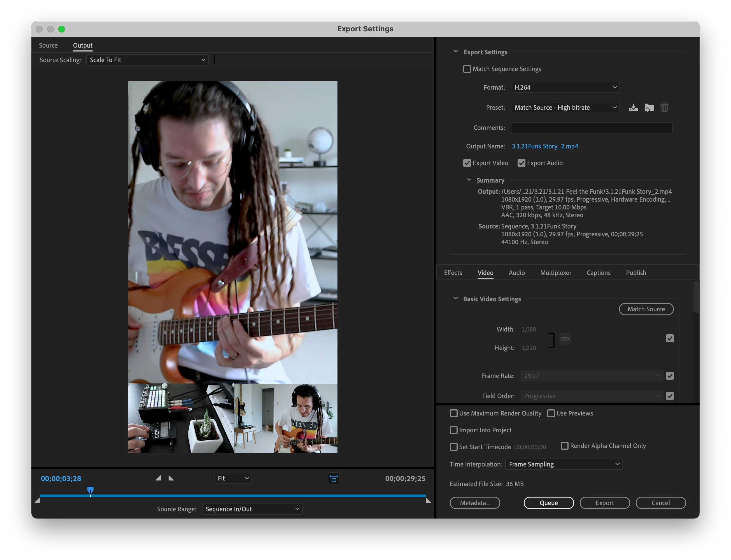Click the blue playhead on the preview timeline
This screenshot has width=731, height=560.
[x=90, y=490]
